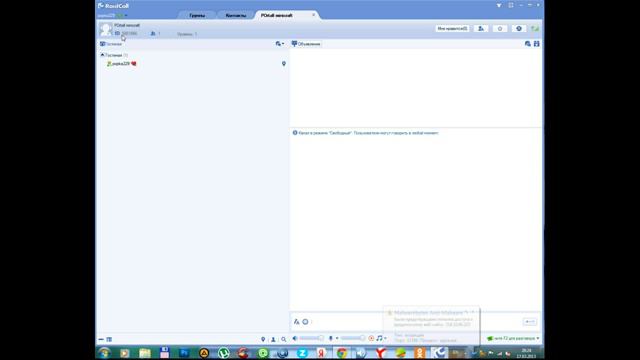Click the red record icon
This screenshot has width=640, height=360.
(371, 338)
